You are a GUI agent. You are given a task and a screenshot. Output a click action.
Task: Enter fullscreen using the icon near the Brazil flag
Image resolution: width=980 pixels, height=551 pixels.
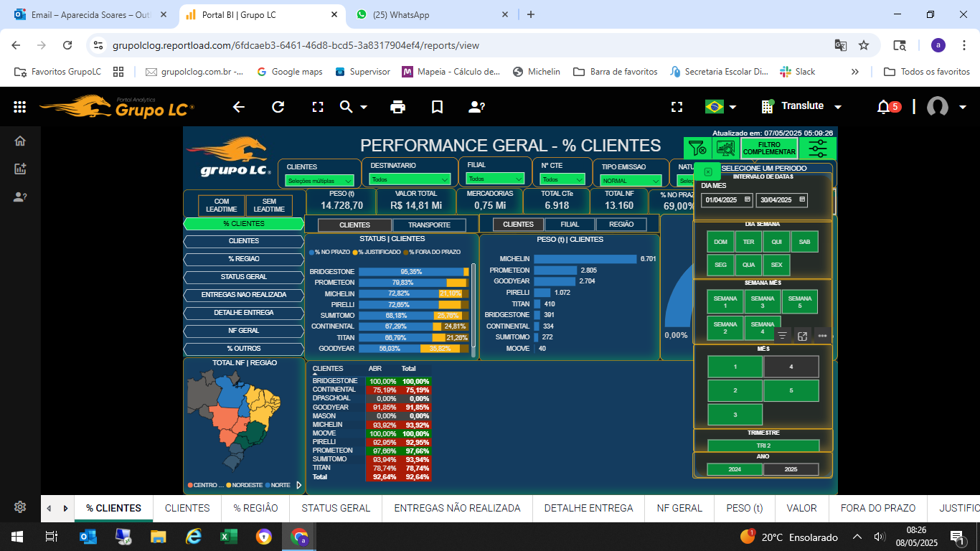click(x=677, y=107)
